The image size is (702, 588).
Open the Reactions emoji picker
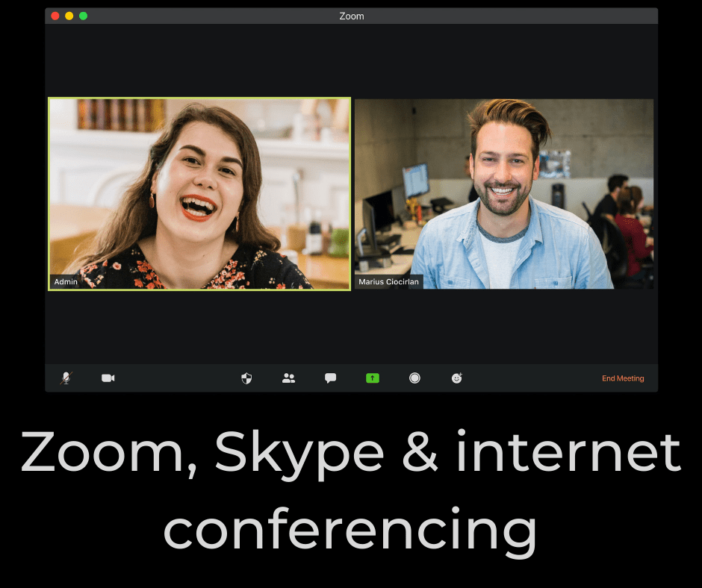coord(456,378)
